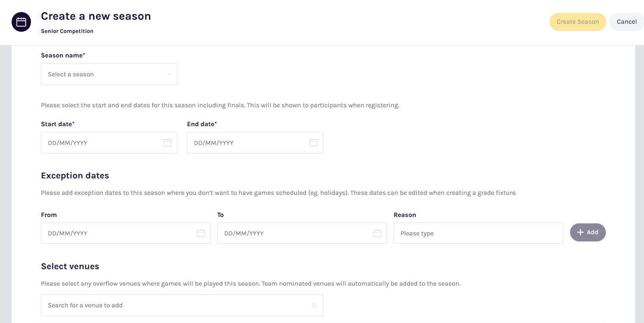Expand the Season name dropdown chevron
Viewport: 644px width, 323px height.
[169, 74]
